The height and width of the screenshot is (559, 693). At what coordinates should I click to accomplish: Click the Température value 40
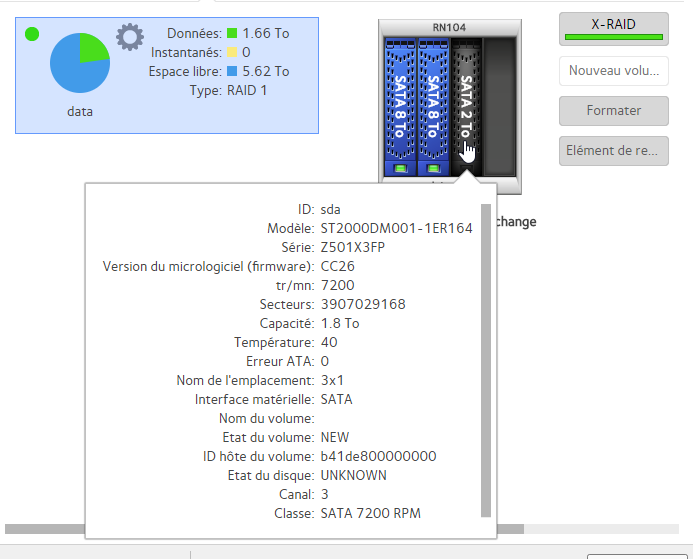pos(329,342)
